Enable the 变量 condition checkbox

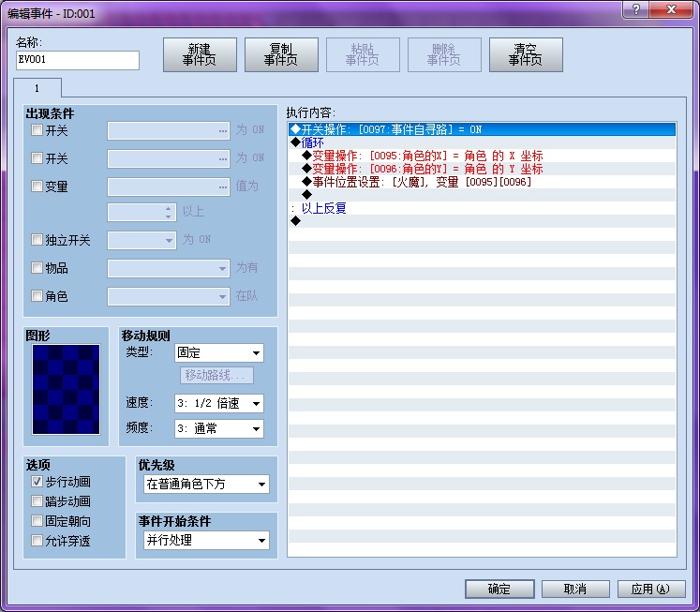click(37, 186)
